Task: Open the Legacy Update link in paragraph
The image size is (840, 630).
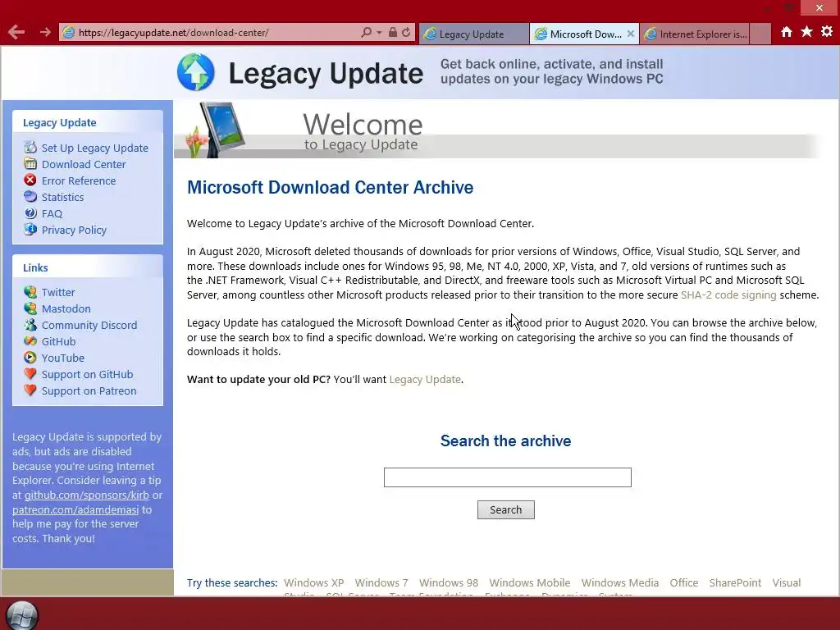Action: [x=425, y=379]
